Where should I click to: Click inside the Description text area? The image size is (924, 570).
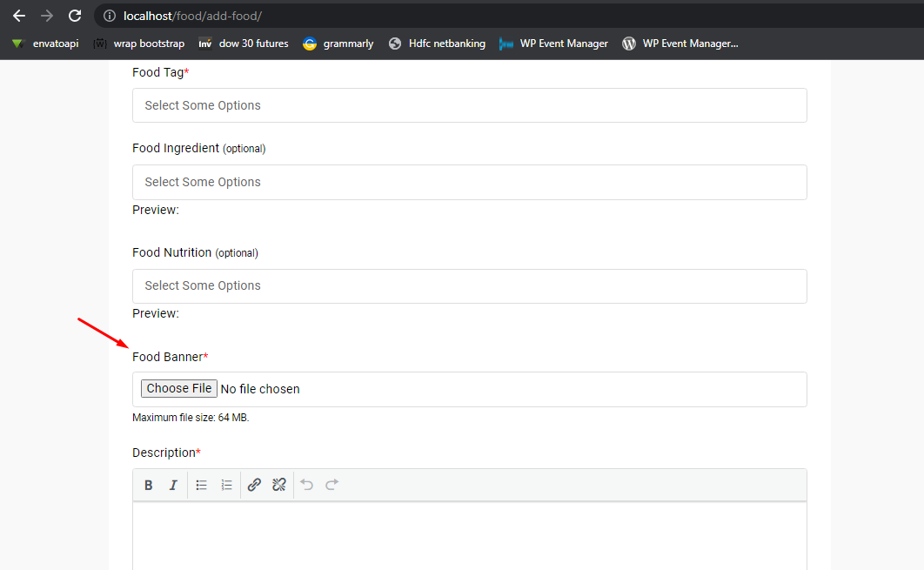click(470, 536)
